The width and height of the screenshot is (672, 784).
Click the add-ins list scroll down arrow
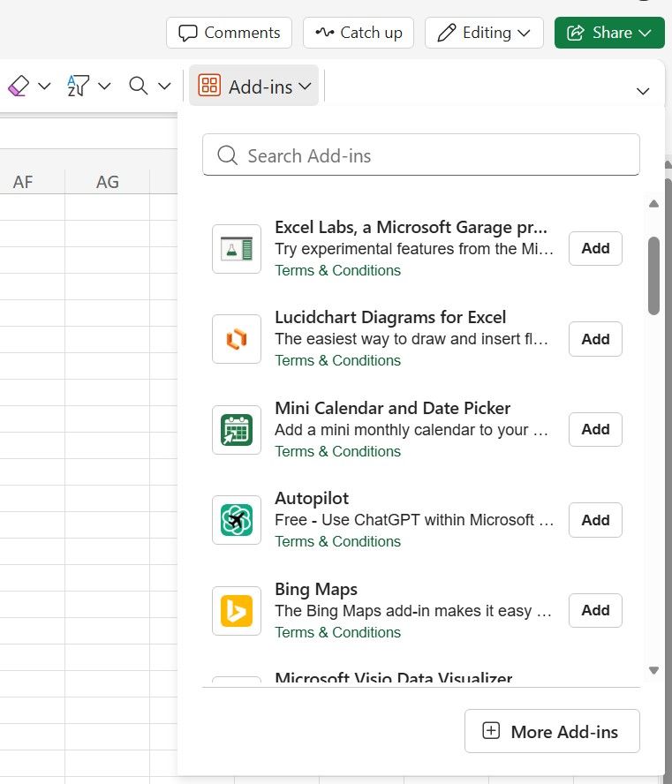tap(653, 670)
